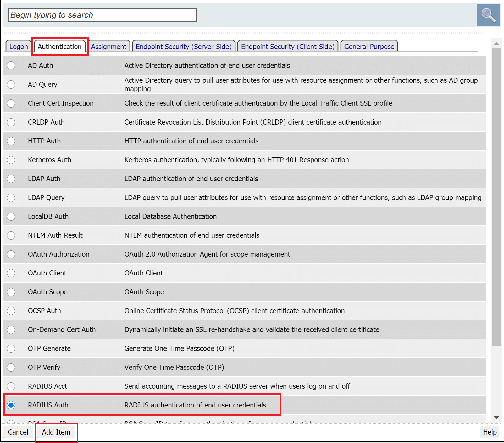
Task: Click the magnifying glass search icon
Action: coord(488,15)
